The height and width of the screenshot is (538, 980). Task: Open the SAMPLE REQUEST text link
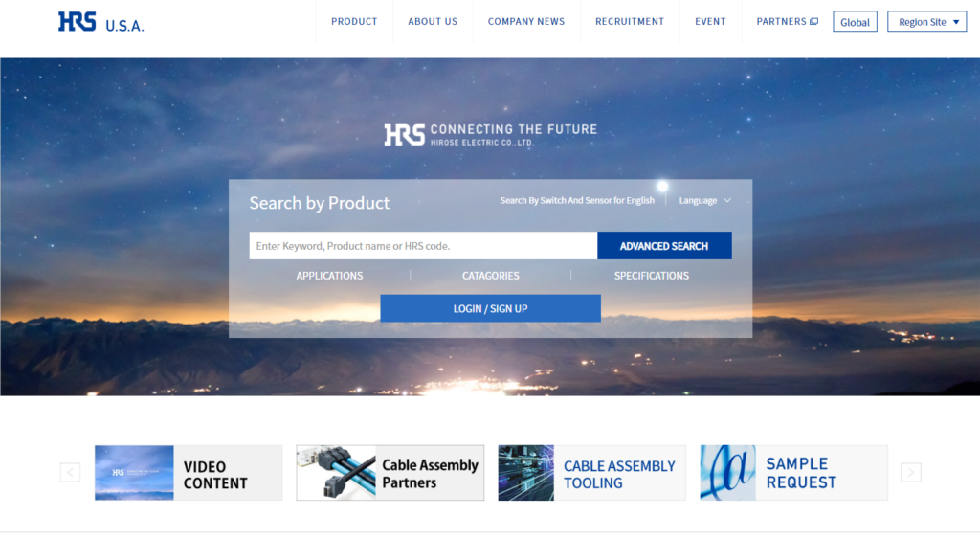pyautogui.click(x=801, y=473)
